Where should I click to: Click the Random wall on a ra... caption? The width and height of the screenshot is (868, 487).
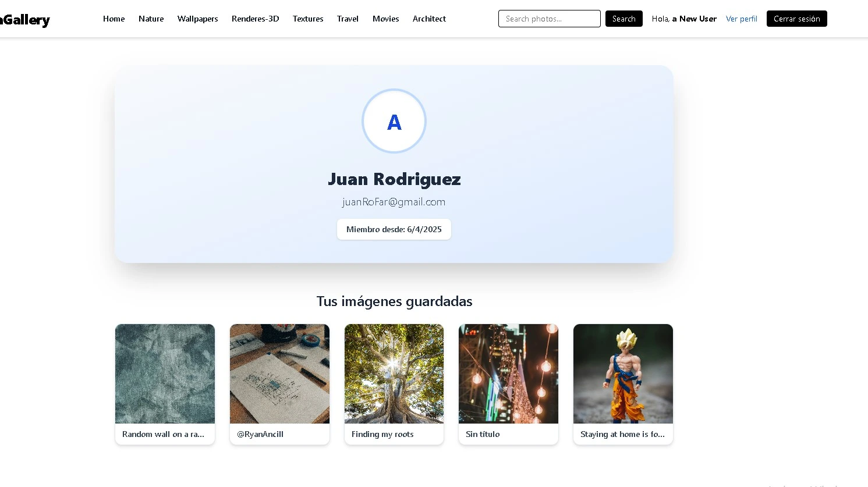point(163,434)
